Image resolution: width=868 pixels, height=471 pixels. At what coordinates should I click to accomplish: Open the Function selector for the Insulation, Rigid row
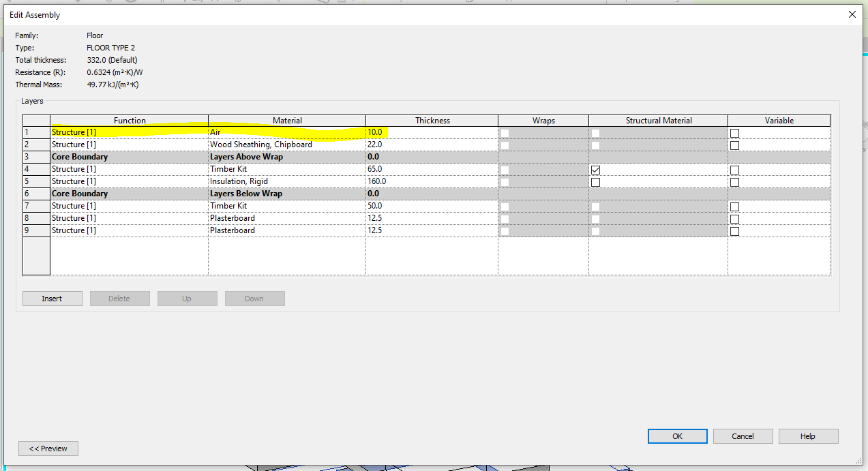[x=130, y=181]
